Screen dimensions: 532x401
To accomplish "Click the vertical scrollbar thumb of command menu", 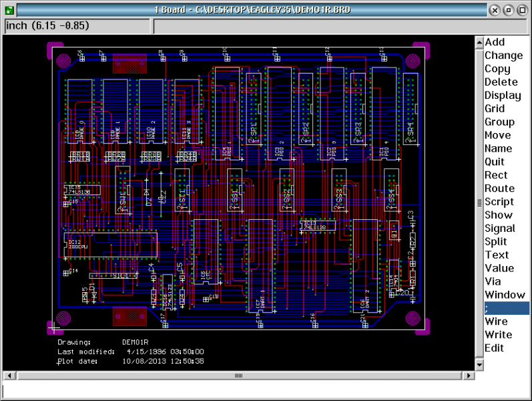I will [479, 203].
